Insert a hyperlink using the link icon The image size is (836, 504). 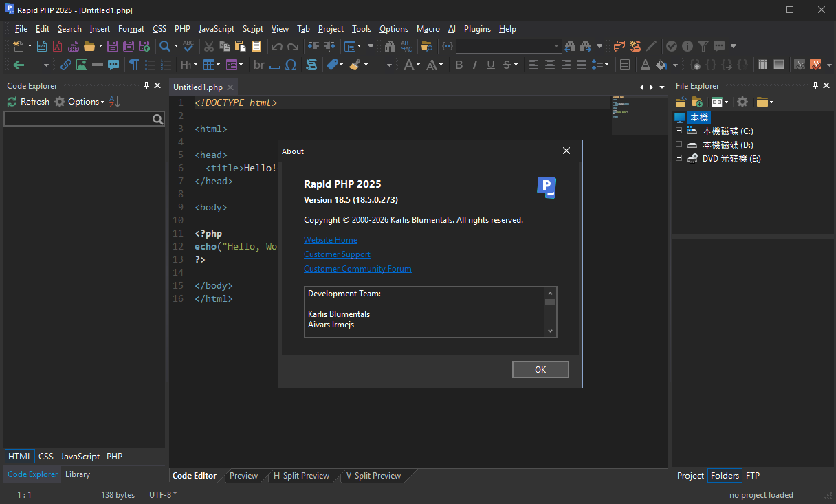point(66,65)
